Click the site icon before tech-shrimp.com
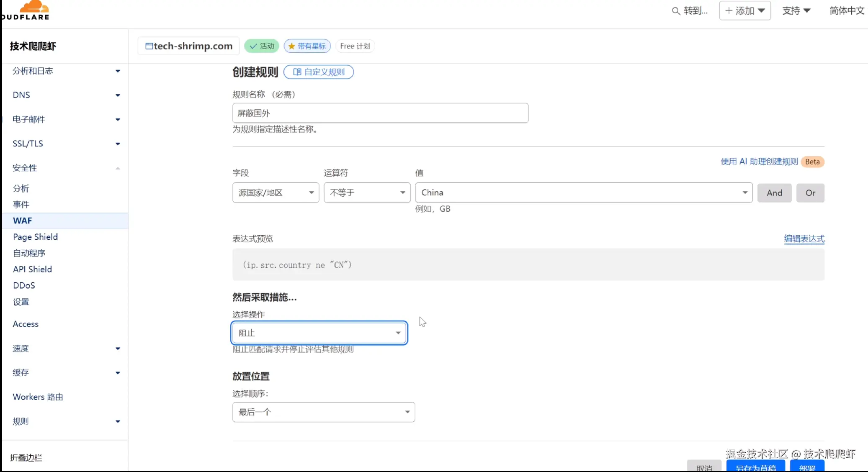 (x=149, y=46)
